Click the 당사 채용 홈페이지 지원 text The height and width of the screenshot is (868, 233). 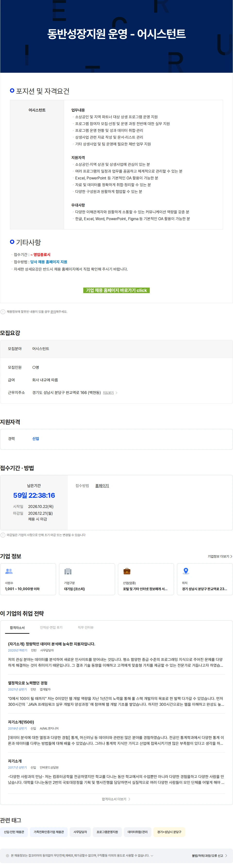point(49,262)
